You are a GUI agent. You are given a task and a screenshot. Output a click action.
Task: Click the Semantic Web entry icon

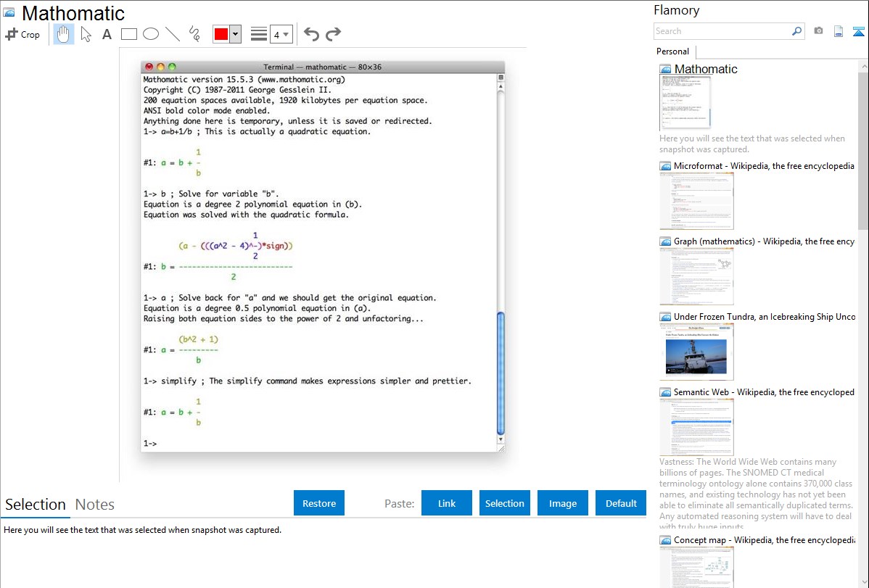tap(665, 392)
